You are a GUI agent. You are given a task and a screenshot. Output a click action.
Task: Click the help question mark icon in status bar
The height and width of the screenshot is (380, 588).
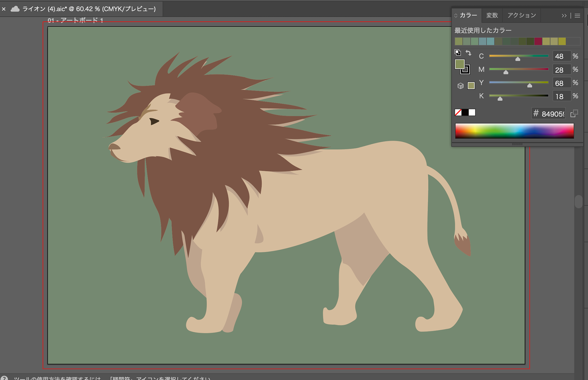point(4,378)
